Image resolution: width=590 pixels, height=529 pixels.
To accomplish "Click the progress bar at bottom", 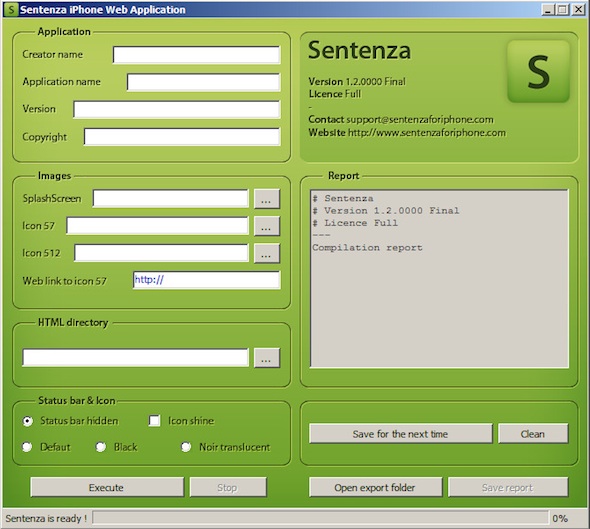I will click(x=321, y=518).
